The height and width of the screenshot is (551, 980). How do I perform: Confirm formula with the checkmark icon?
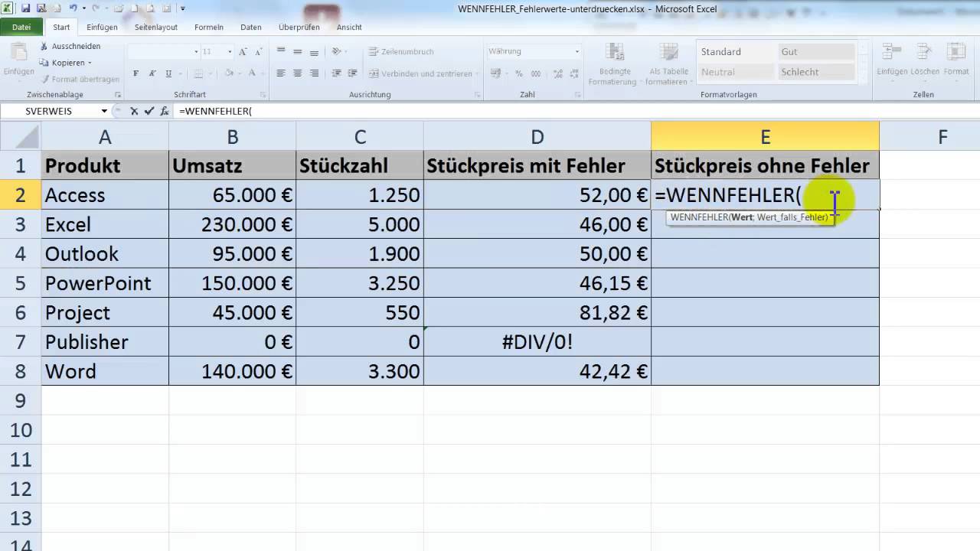pyautogui.click(x=149, y=111)
